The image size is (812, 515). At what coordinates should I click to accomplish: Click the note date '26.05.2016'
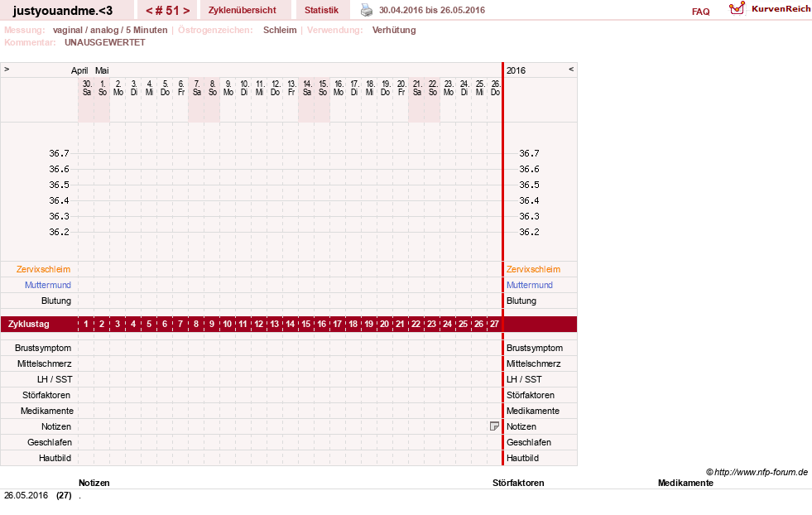(26, 495)
